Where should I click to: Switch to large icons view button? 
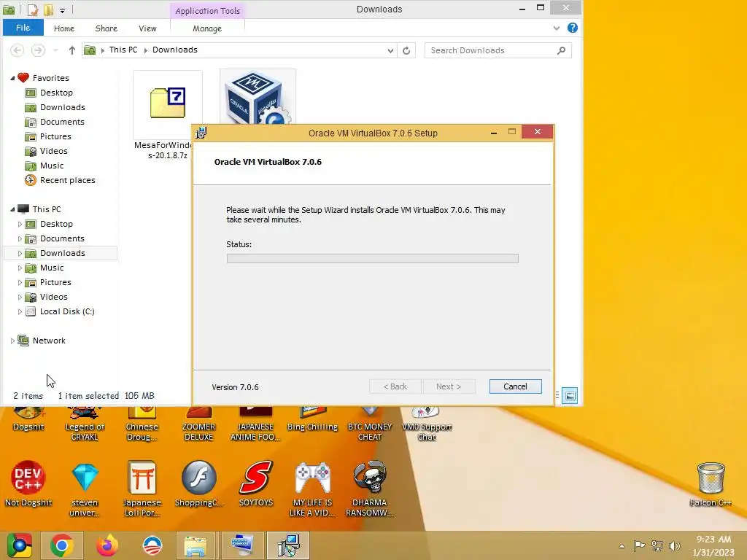(x=569, y=395)
